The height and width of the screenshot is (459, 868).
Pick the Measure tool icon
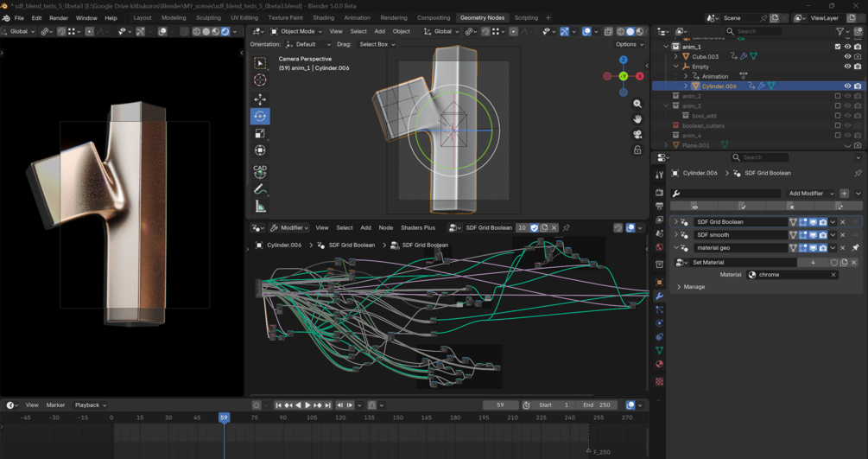[260, 207]
